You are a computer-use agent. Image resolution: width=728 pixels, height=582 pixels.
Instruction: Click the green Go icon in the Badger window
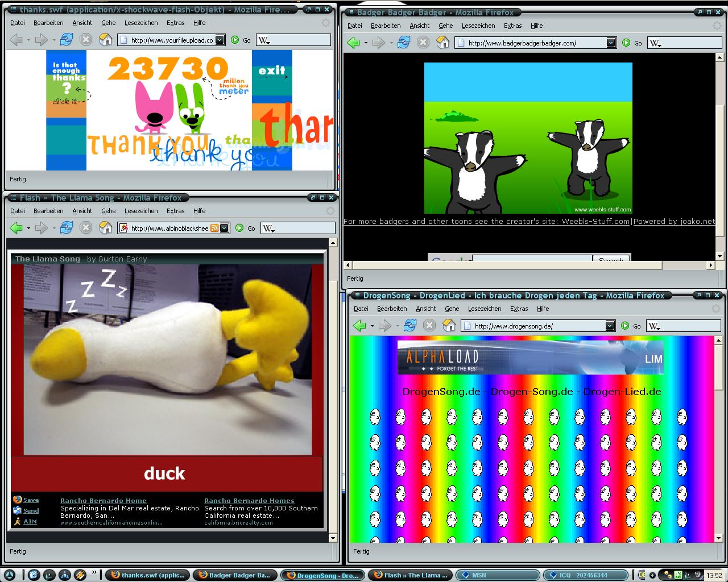[626, 43]
